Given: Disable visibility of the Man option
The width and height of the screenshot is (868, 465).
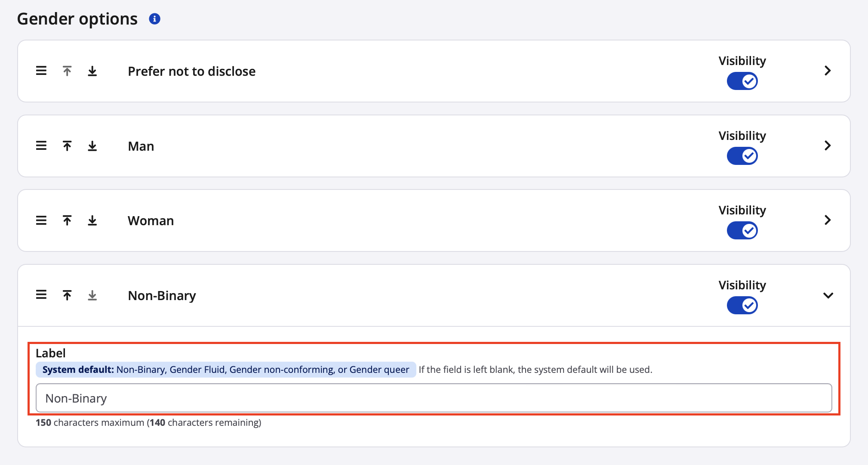Looking at the screenshot, I should pos(742,156).
